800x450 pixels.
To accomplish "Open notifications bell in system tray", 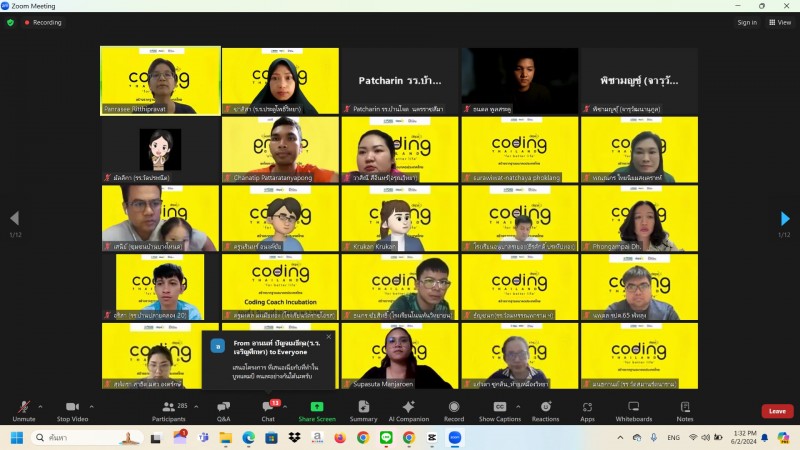I will pos(764,438).
